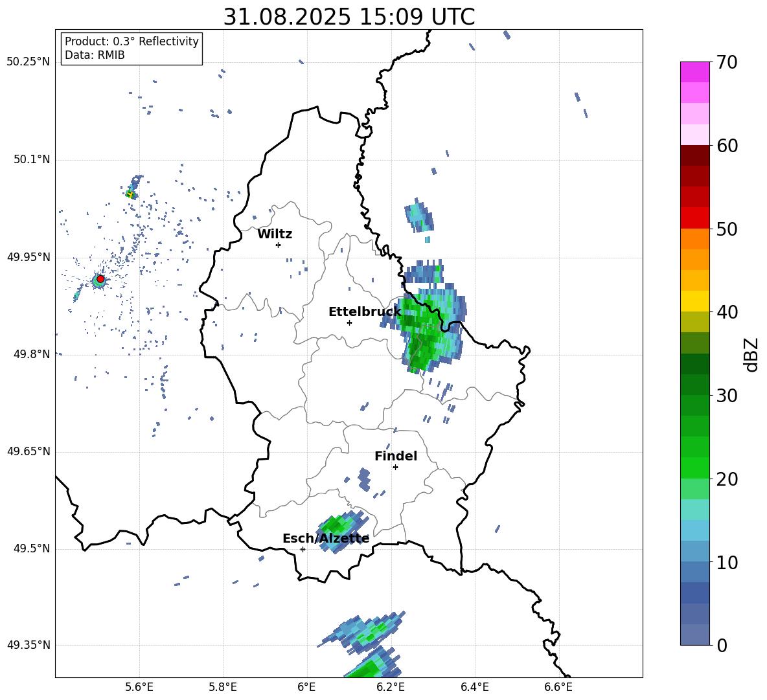
Task: Click the 6.2°E longitude tick label
Action: point(391,687)
